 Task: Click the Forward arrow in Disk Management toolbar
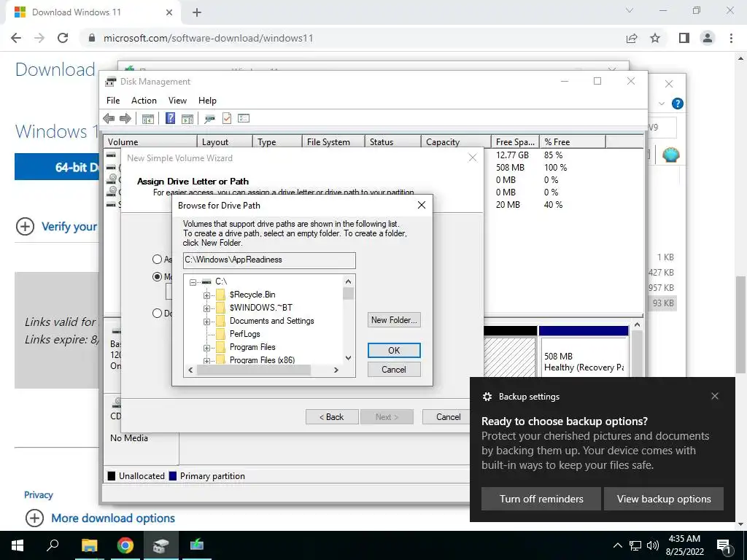pos(125,119)
